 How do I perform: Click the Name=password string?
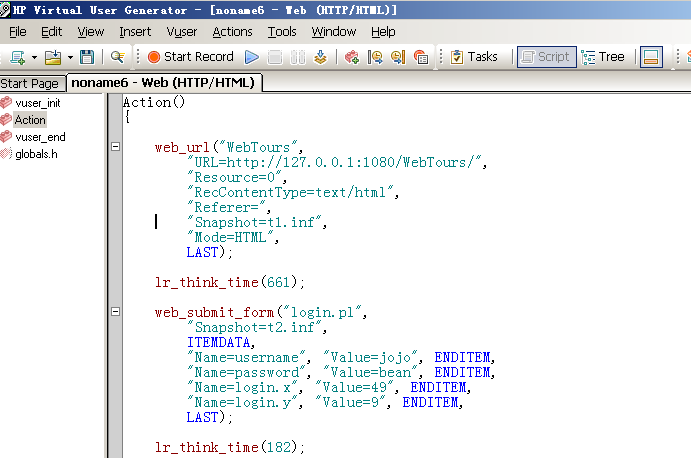tap(249, 372)
